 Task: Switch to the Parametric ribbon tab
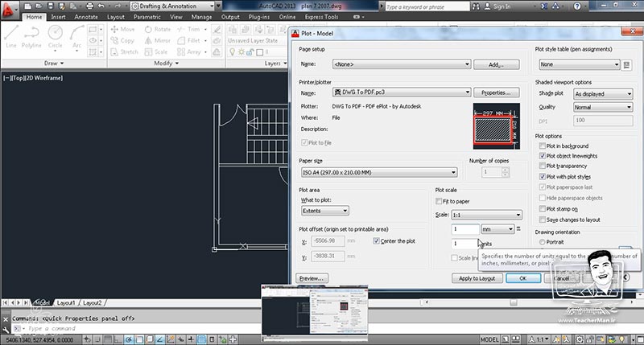coord(147,17)
